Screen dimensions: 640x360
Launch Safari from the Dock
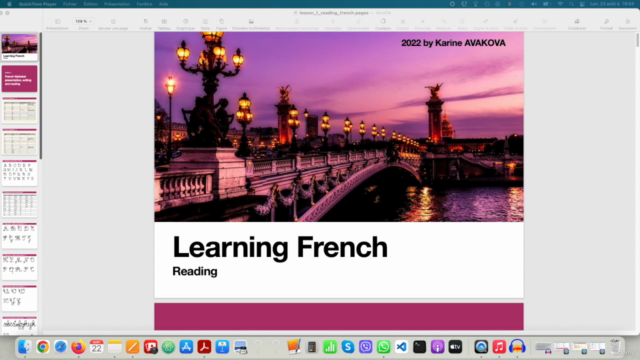60,347
